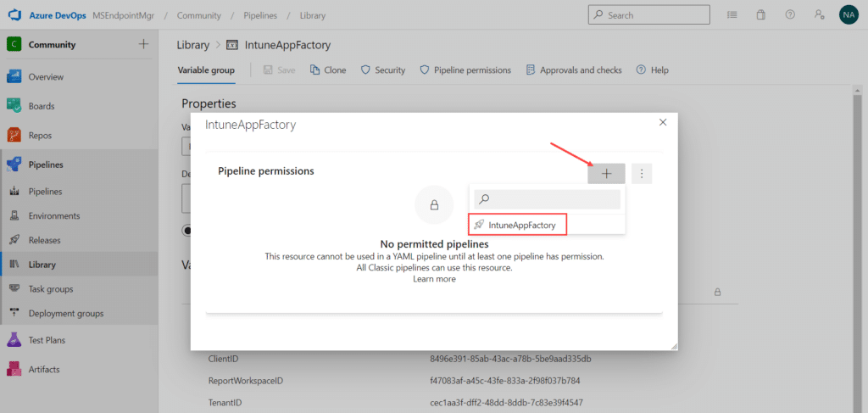Open Approvals and checks
Viewport: 868px width, 413px height.
pyautogui.click(x=574, y=70)
